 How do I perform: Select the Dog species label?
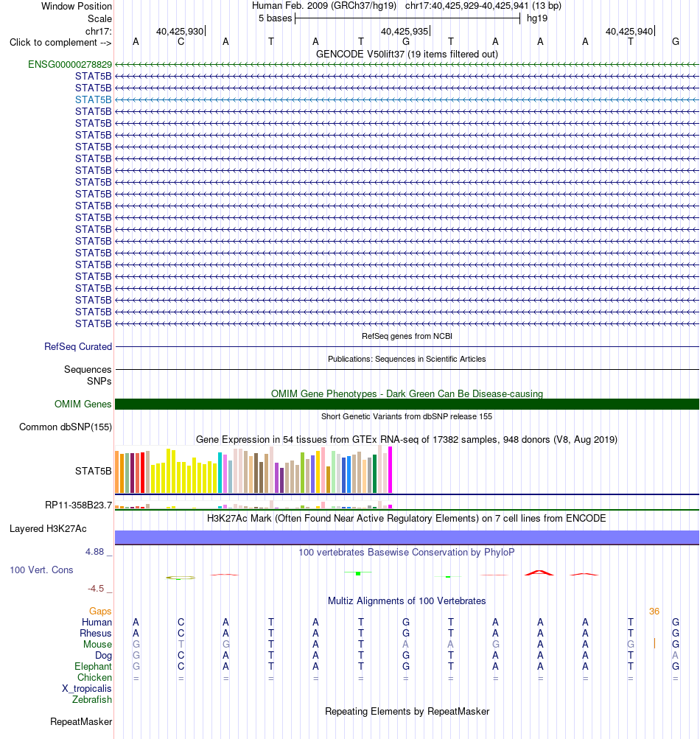pyautogui.click(x=104, y=656)
